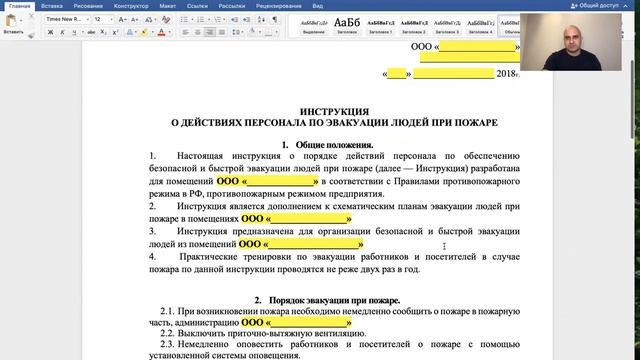The height and width of the screenshot is (360, 640).
Task: Apply the Заголовок 2 style
Action: click(414, 27)
